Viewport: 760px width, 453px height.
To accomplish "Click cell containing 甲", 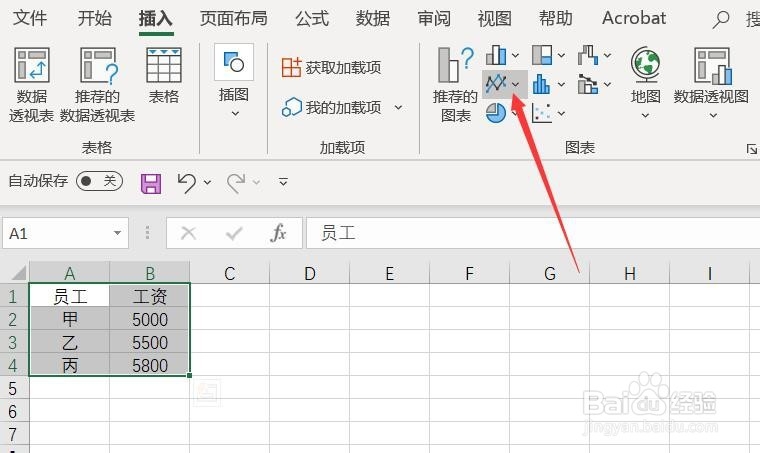I will coord(69,319).
